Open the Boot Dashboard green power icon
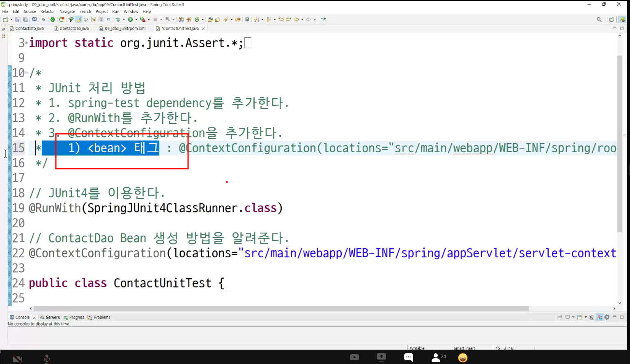This screenshot has height=364, width=630. point(53,19)
